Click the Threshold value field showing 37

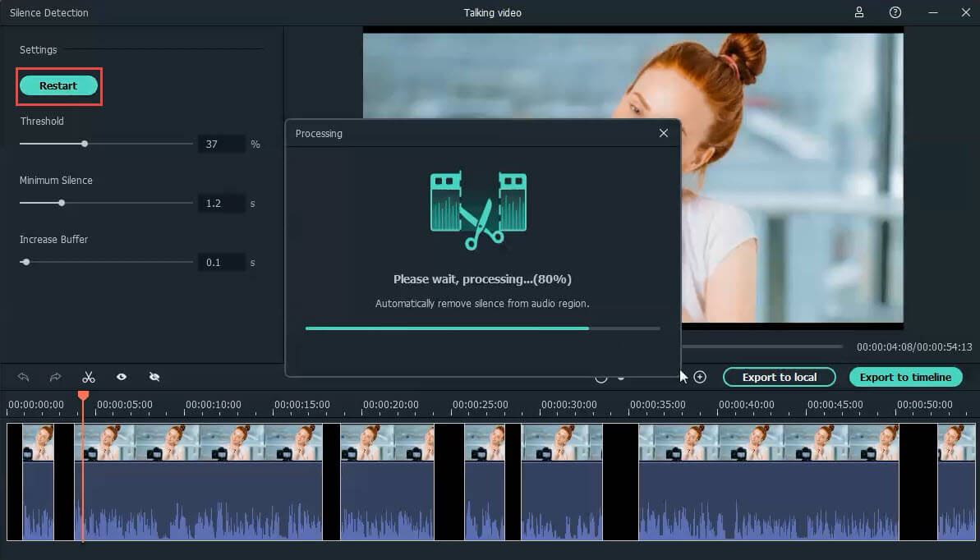(221, 144)
